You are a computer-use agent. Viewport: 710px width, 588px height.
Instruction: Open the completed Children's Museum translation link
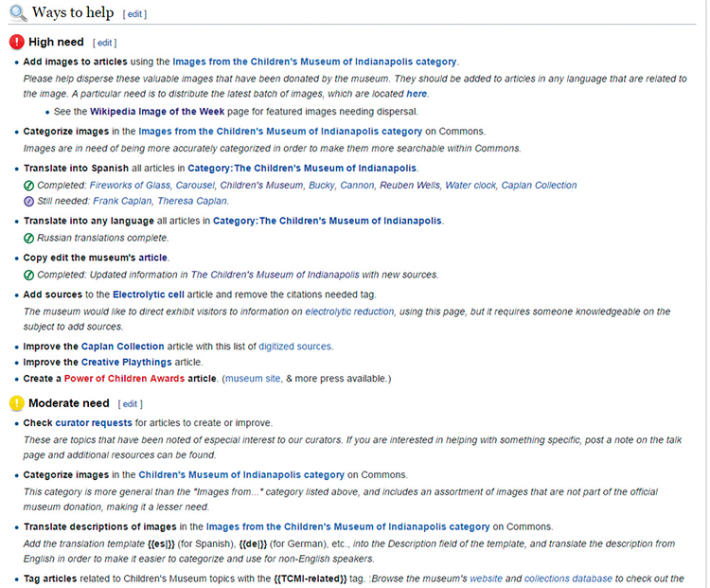pos(261,186)
